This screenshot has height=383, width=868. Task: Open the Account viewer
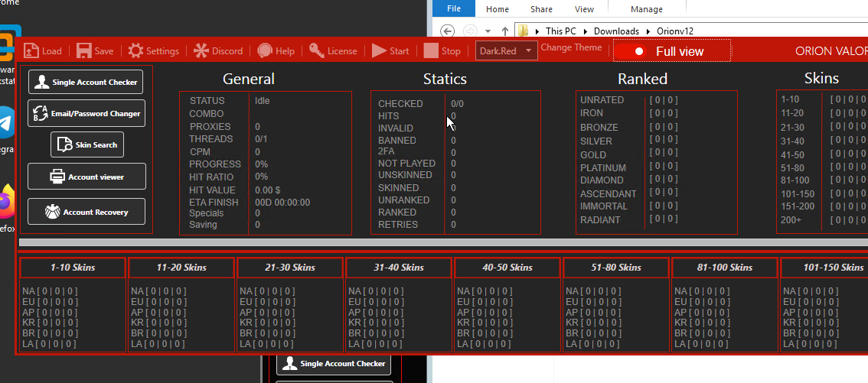(x=87, y=177)
